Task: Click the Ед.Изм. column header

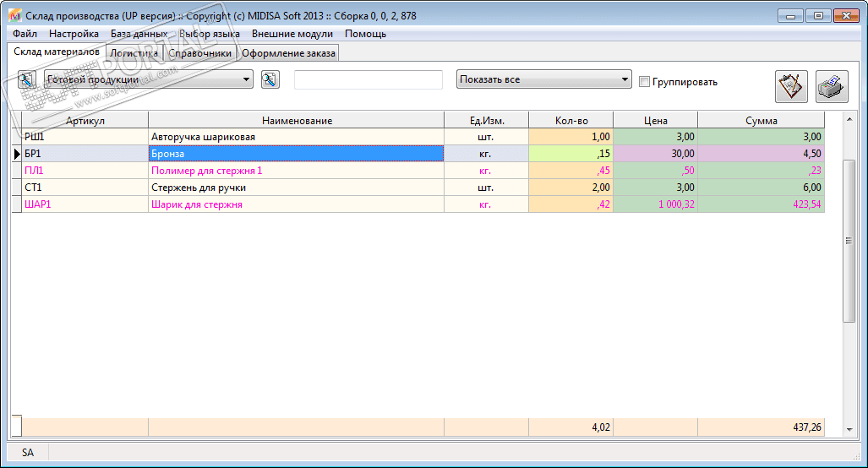Action: [x=487, y=120]
